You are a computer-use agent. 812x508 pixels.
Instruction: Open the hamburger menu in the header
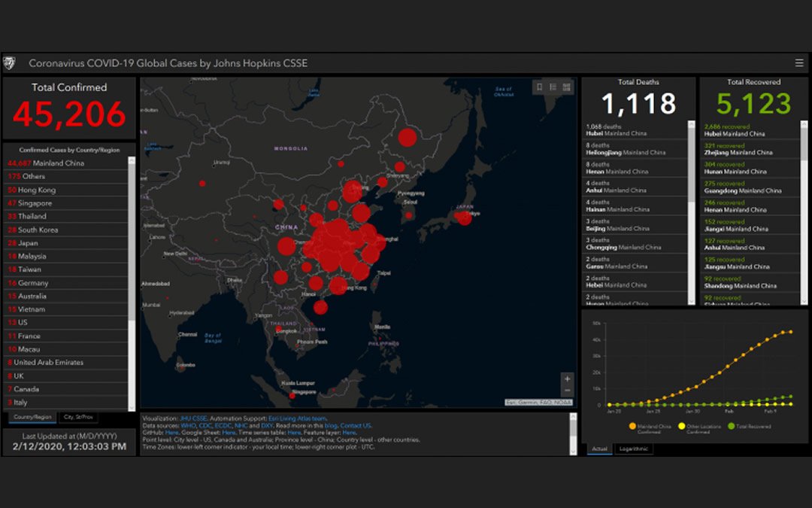pos(798,63)
